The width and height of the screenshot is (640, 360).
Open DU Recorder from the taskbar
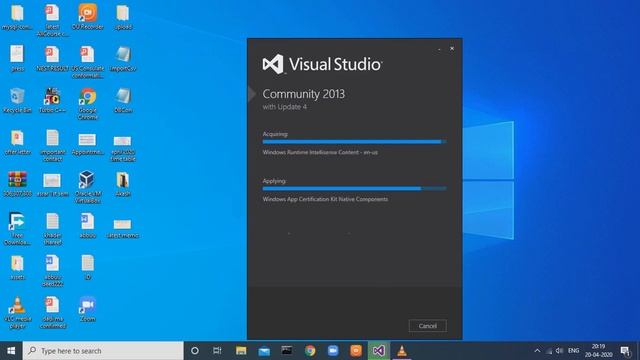click(x=356, y=351)
